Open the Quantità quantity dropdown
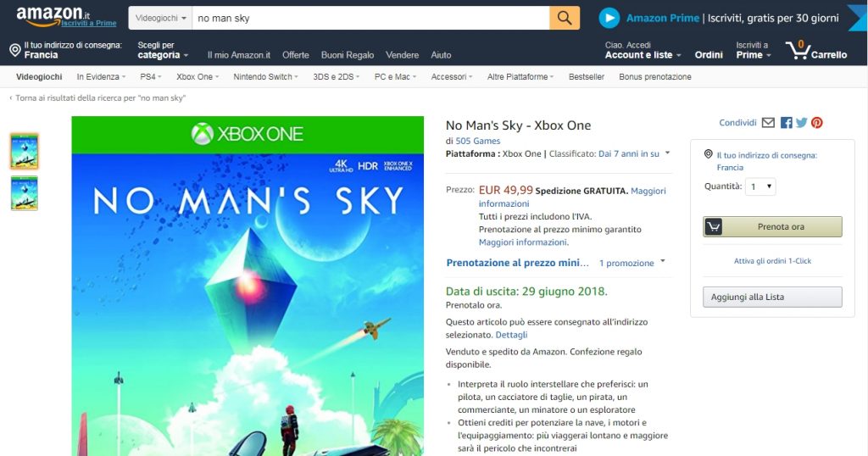Image resolution: width=868 pixels, height=456 pixels. [x=760, y=186]
